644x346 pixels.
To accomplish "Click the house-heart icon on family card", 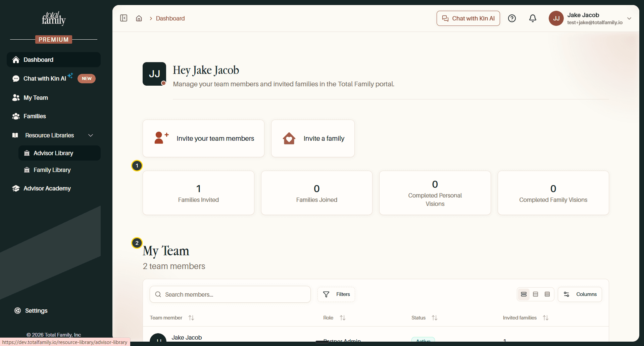I will 289,138.
